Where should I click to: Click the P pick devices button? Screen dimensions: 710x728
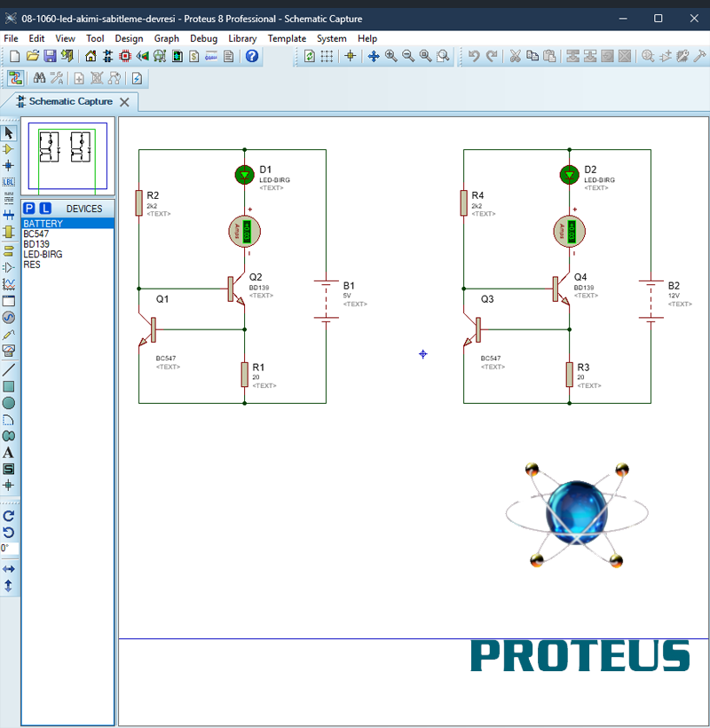(x=29, y=209)
